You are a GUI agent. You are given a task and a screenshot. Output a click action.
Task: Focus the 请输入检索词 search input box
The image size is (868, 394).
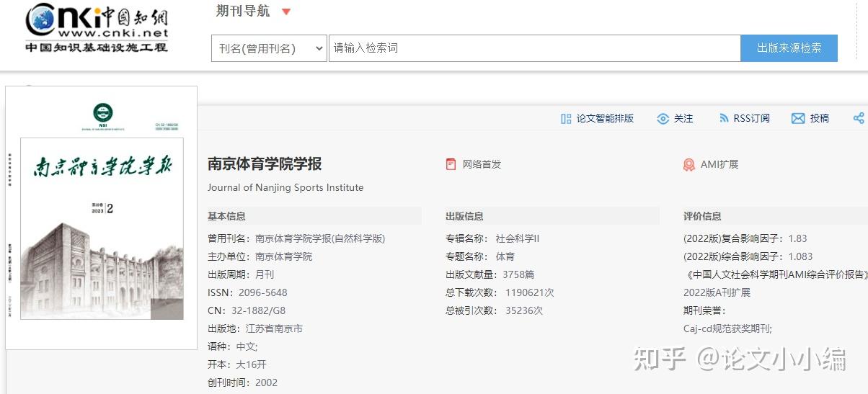534,48
